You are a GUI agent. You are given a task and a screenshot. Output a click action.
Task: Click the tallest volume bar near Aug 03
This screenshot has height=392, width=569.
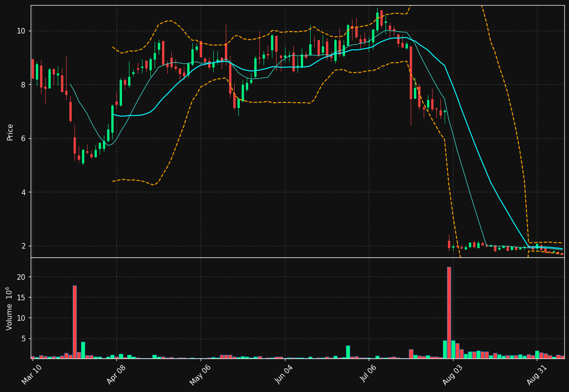[x=449, y=313]
